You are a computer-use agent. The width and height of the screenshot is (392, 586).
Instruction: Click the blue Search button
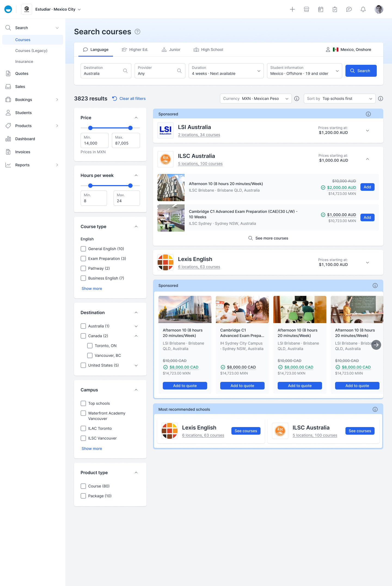click(361, 71)
